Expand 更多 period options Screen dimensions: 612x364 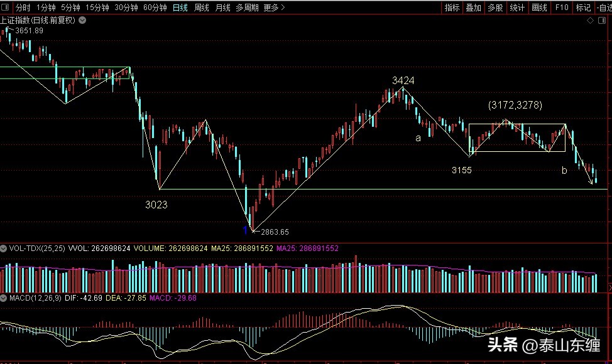(x=274, y=8)
